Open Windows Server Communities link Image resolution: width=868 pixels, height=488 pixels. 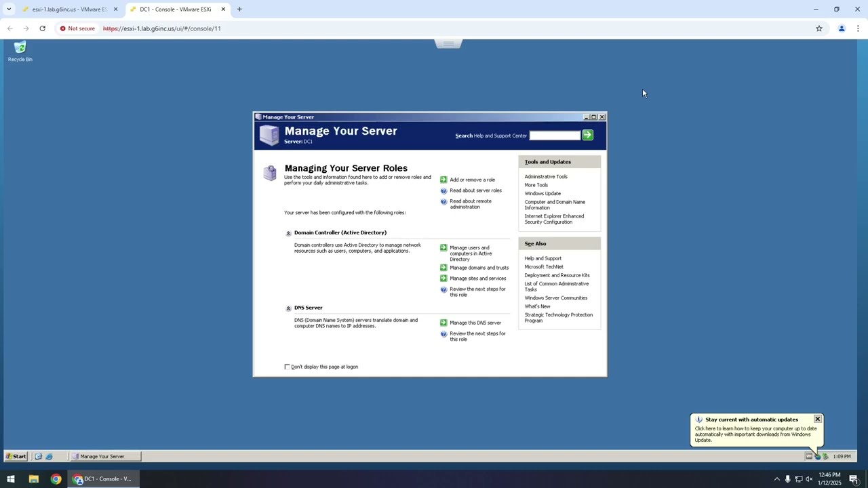555,298
